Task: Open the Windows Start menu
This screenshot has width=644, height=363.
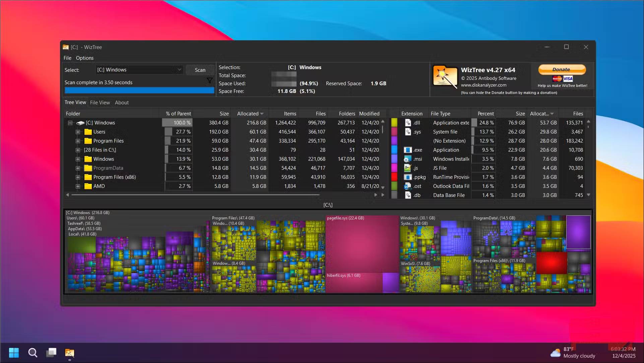Action: (x=13, y=353)
